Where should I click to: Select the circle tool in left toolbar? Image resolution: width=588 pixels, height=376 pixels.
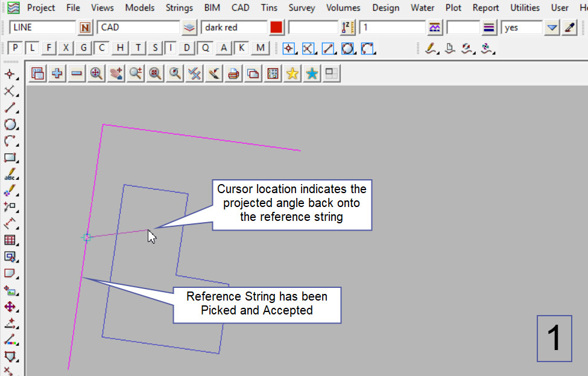(x=10, y=125)
